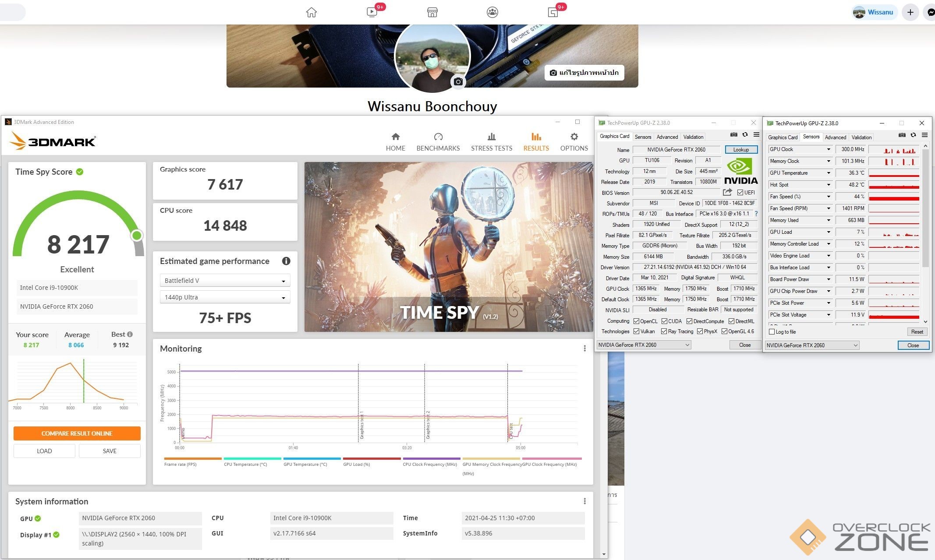Expand the GPU Temperature sensor dropdown arrow
Viewport: 935px width, 560px height.
(828, 173)
